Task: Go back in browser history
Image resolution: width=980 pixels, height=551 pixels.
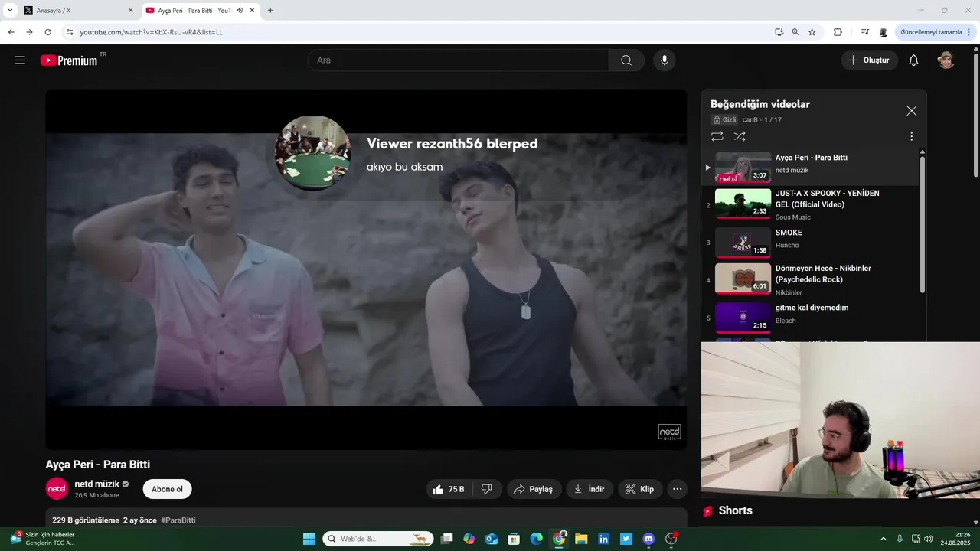Action: [x=11, y=32]
